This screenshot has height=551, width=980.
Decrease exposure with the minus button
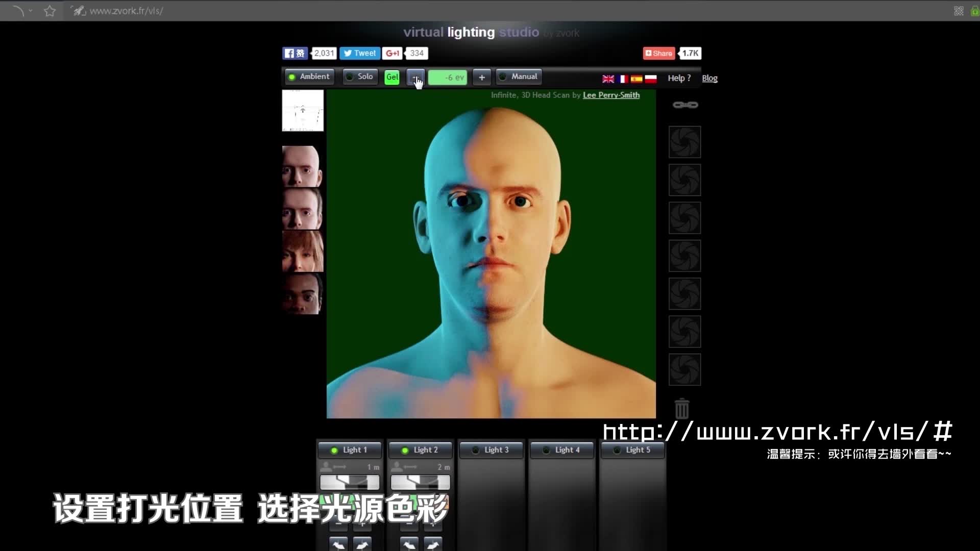click(x=415, y=78)
